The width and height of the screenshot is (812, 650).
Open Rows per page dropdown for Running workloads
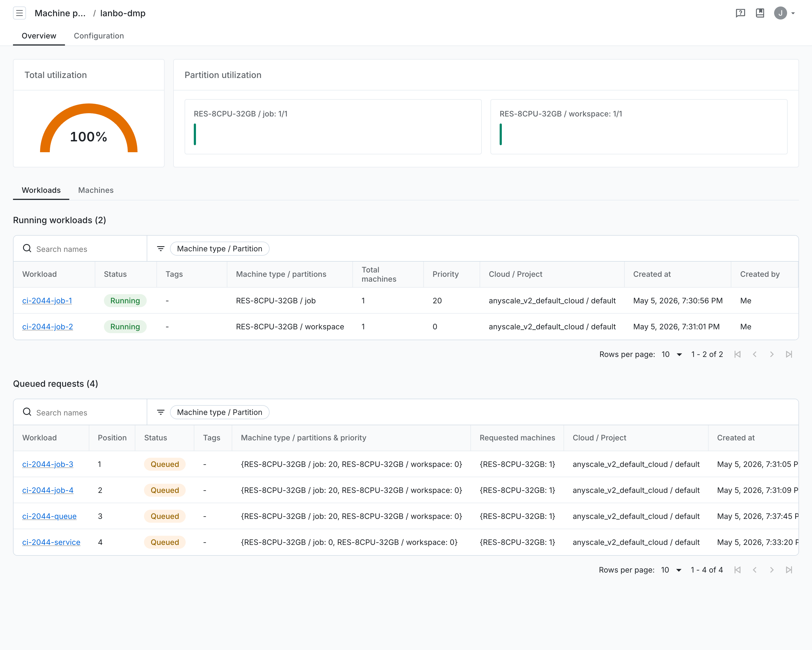pyautogui.click(x=672, y=354)
